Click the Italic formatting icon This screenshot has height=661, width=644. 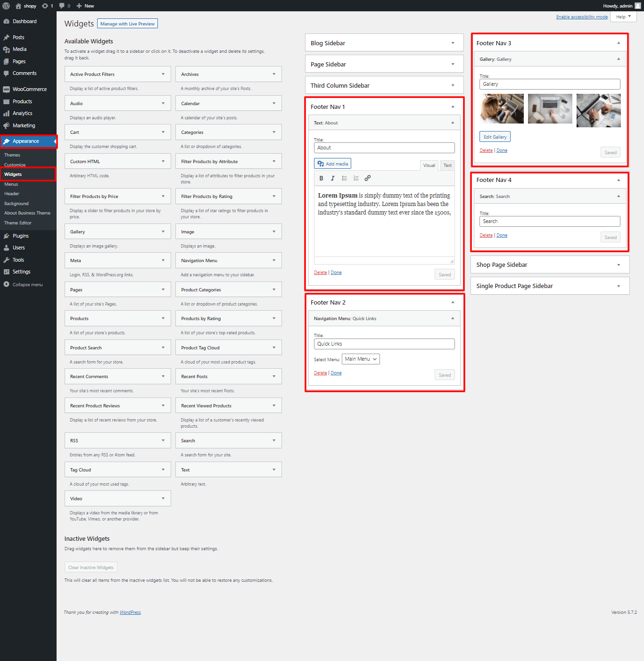[x=332, y=178]
